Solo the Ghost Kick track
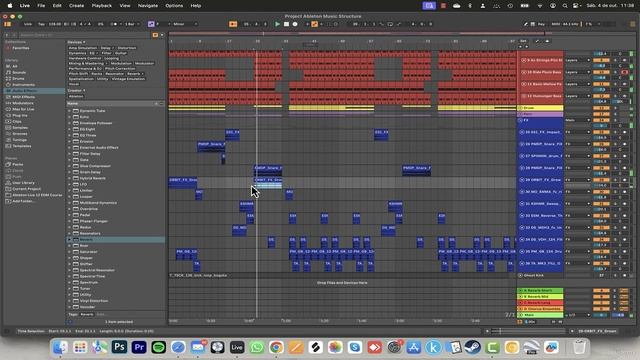This screenshot has width=640, height=360. point(616,276)
